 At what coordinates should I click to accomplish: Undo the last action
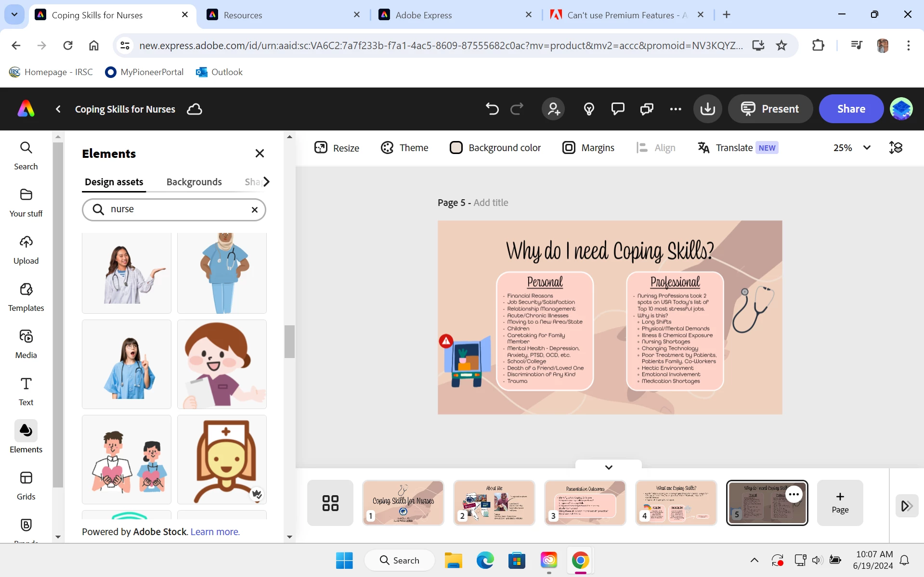click(x=492, y=109)
